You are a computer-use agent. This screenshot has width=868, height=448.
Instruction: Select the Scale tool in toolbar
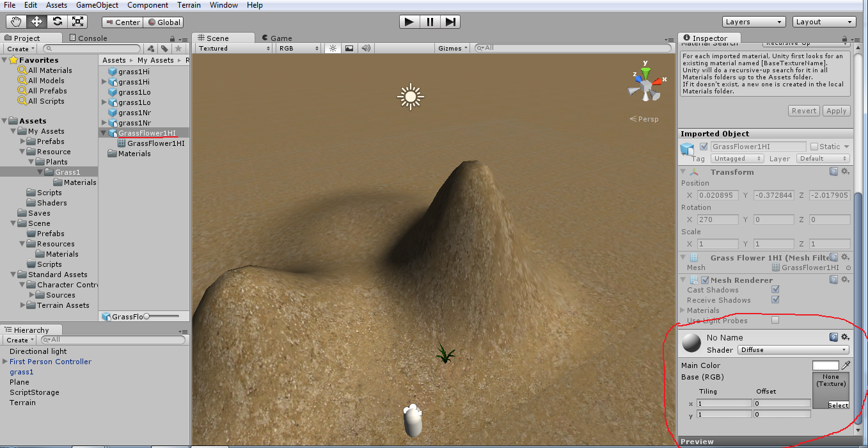pos(77,22)
